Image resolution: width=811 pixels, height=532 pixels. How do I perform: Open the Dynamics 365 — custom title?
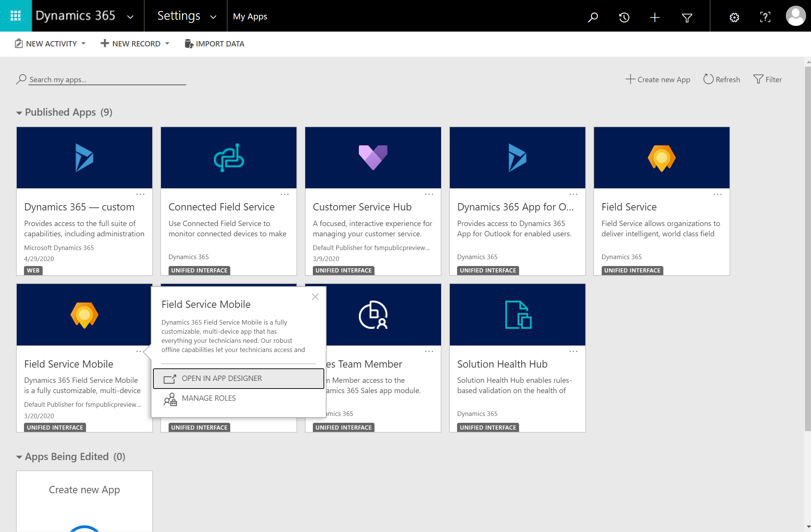[x=79, y=207]
